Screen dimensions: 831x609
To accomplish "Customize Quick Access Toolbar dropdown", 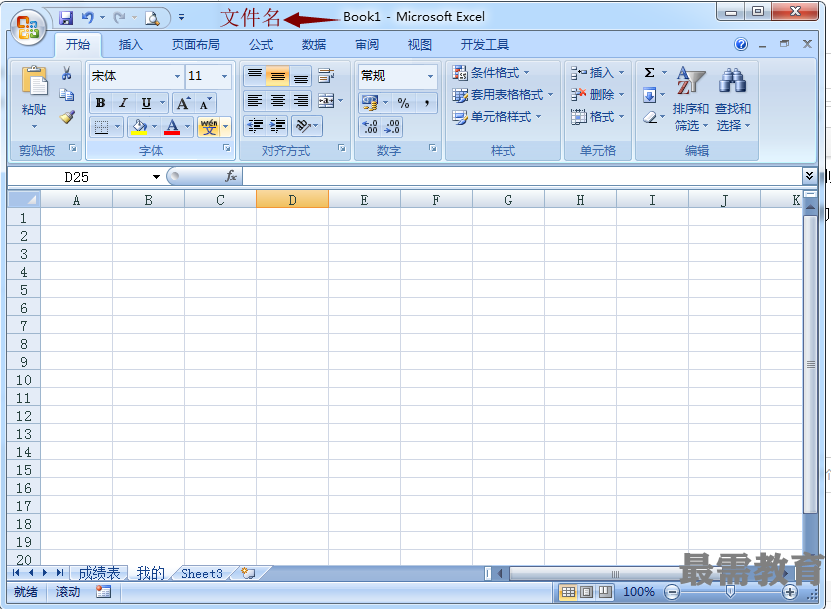I will click(x=181, y=17).
